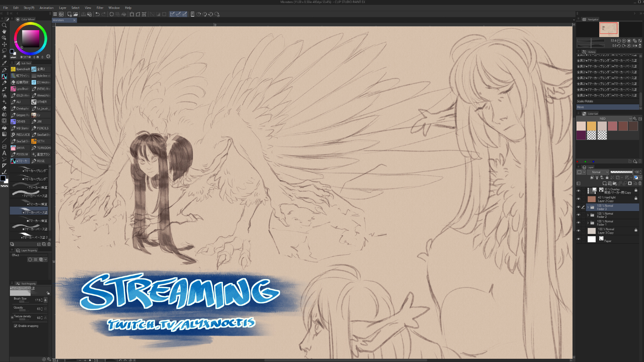Click the lock layer icon

(607, 177)
